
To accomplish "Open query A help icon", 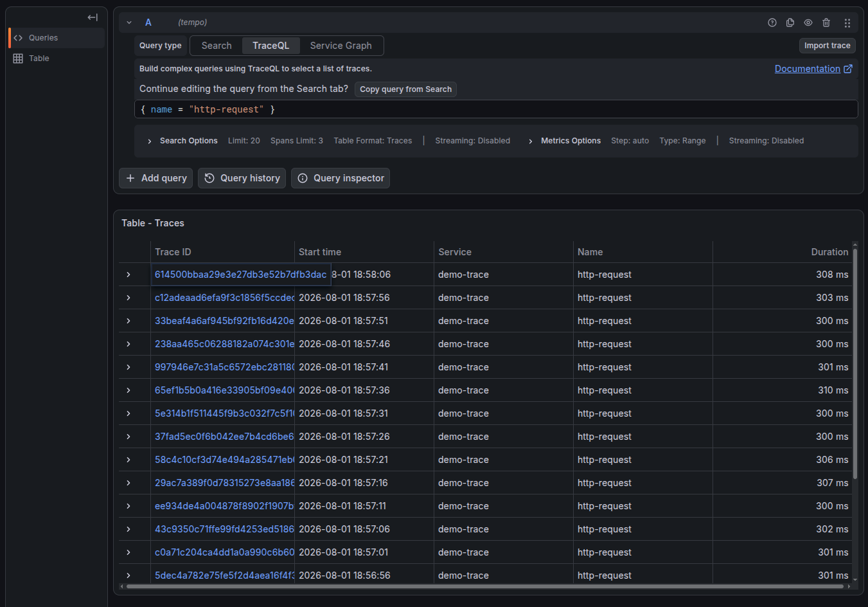I will [772, 23].
